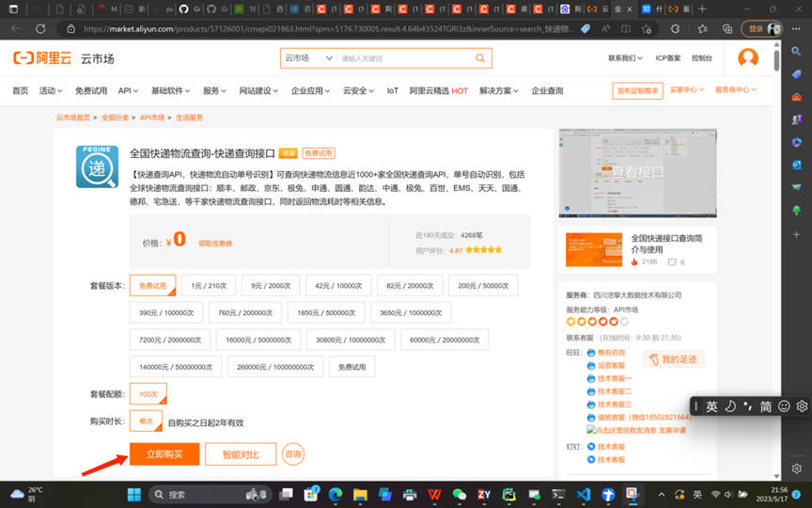Viewport: 812px width, 508px height.
Task: Click the Edge sidebar add plus icon
Action: 796,235
